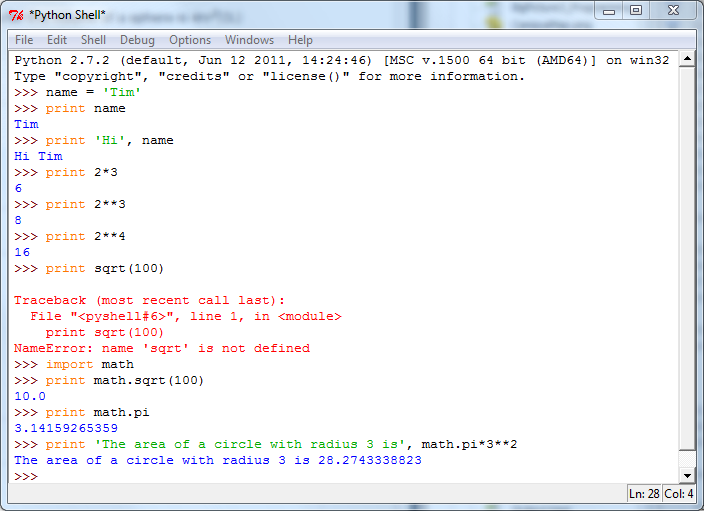Click the output 3.14159265359
This screenshot has height=511, width=704.
point(66,428)
